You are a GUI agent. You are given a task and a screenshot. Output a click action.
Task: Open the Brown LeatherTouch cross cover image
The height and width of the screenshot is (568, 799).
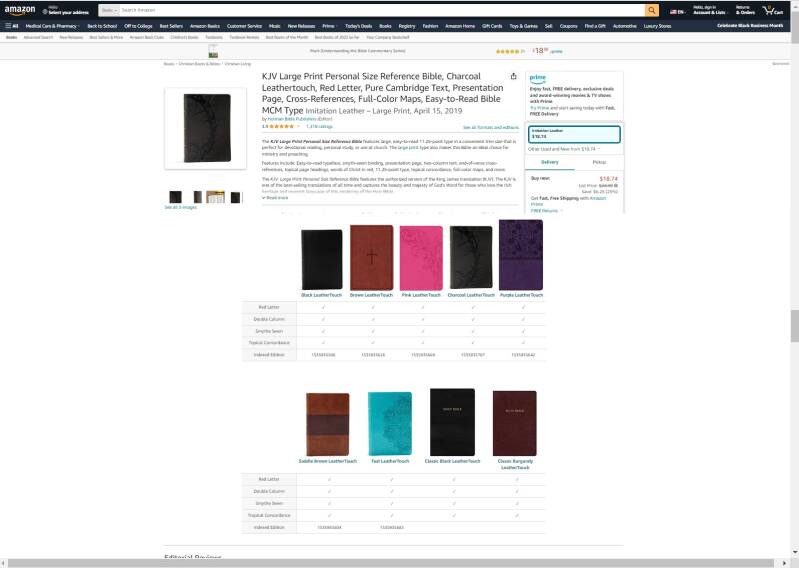point(372,258)
